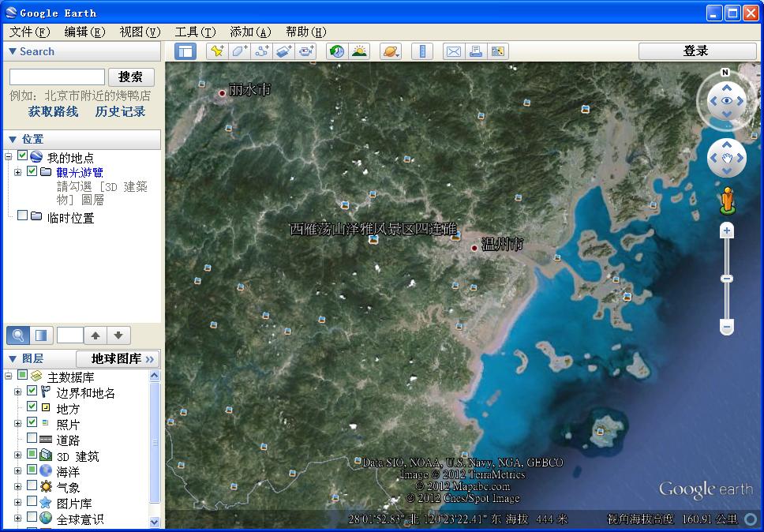Click the Print toolbar icon
This screenshot has height=532, width=764.
tap(475, 51)
